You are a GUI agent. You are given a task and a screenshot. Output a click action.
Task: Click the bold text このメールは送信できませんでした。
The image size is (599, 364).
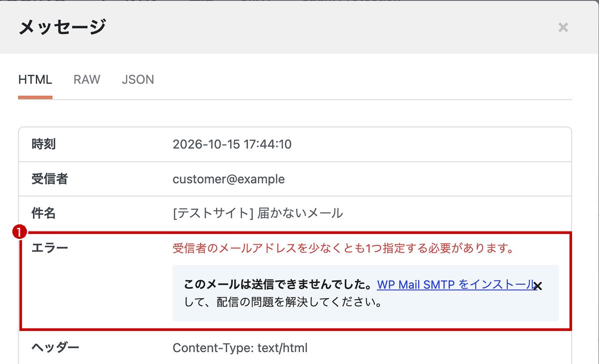(279, 285)
